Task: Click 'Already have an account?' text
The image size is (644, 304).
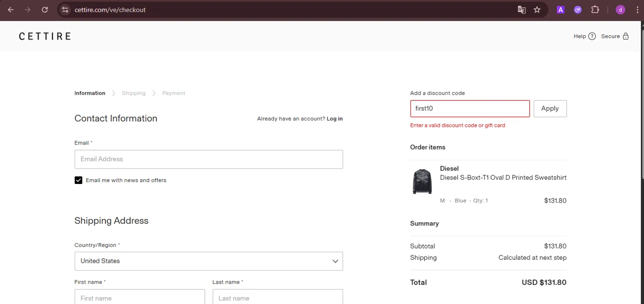Action: coord(291,119)
